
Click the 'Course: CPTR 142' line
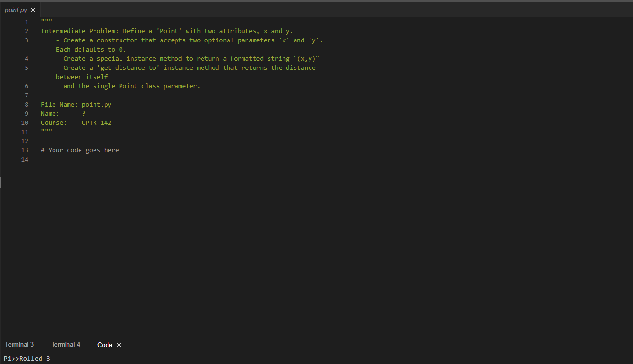pyautogui.click(x=76, y=122)
